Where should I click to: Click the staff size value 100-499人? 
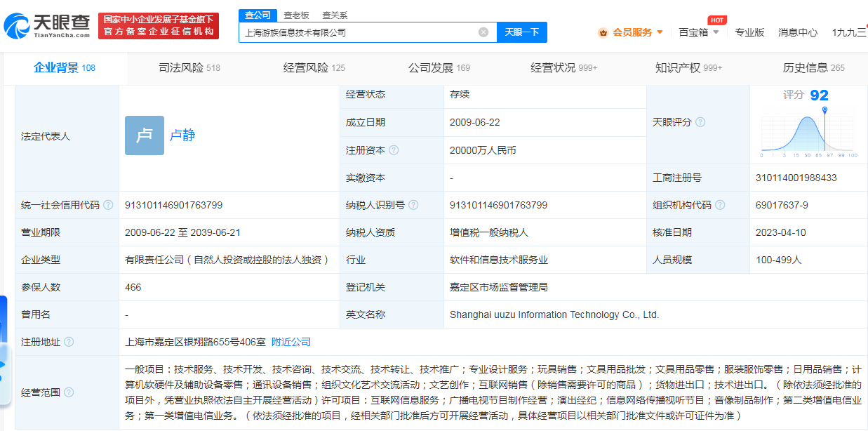pos(779,260)
